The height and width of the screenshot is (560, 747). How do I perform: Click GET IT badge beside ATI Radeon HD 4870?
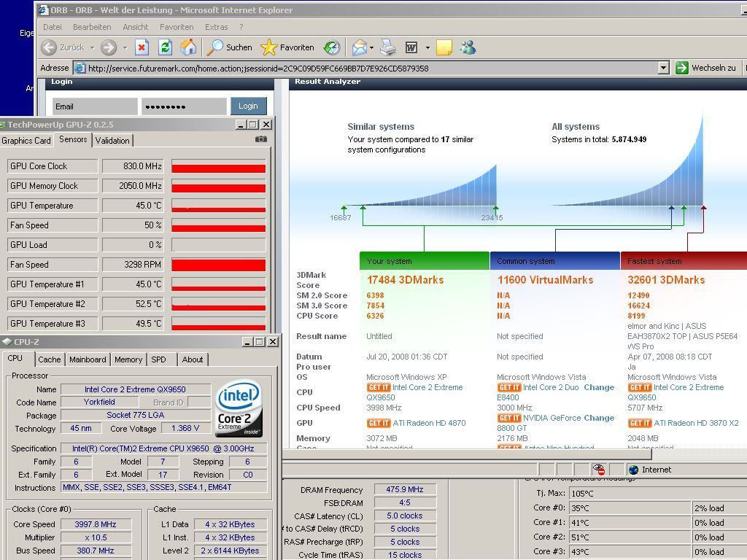click(379, 423)
